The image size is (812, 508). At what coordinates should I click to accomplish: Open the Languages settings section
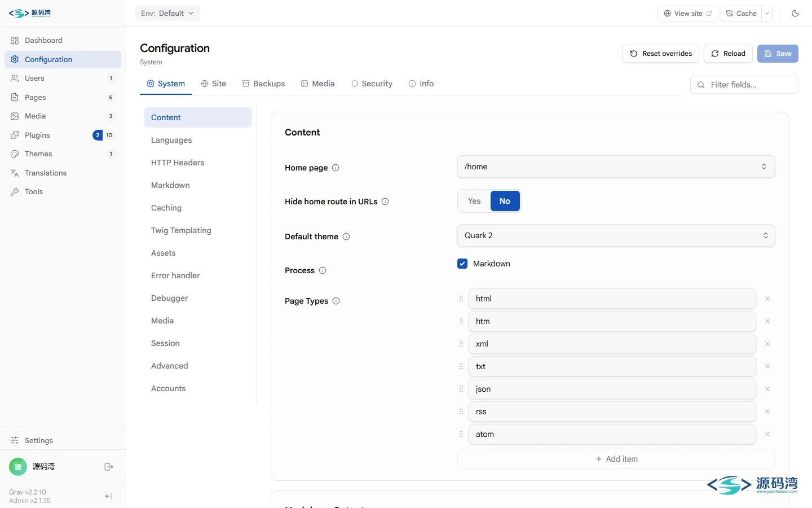point(198,140)
